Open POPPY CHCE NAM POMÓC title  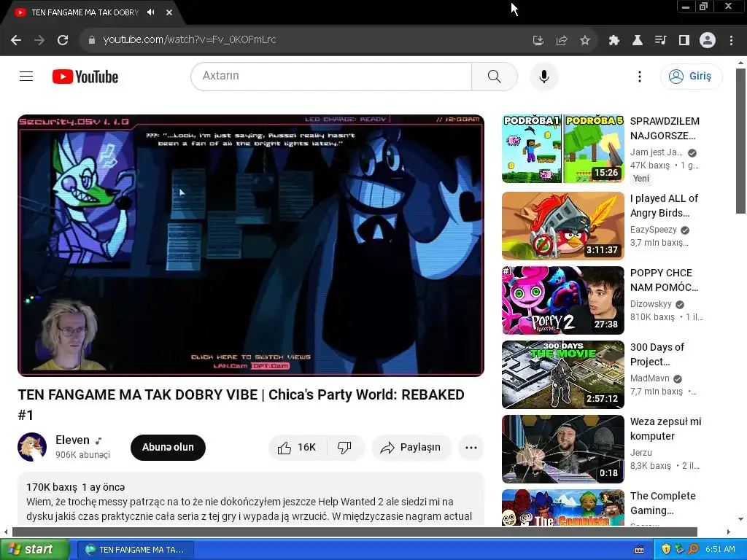[664, 280]
